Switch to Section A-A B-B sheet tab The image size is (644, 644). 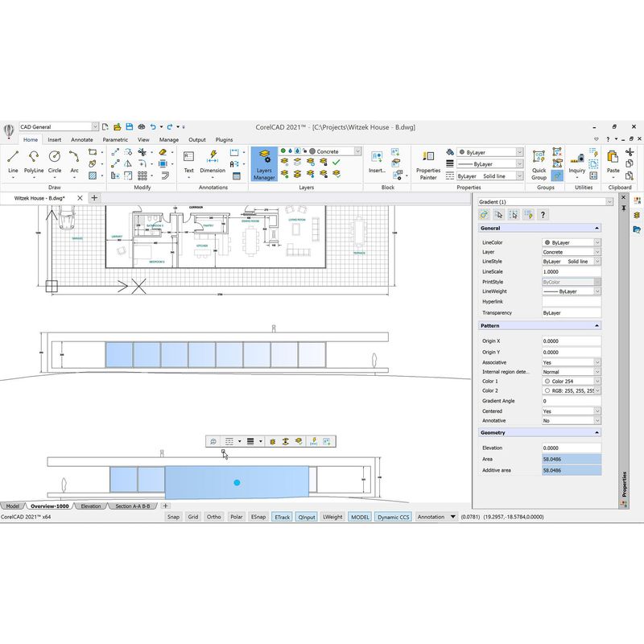[133, 506]
